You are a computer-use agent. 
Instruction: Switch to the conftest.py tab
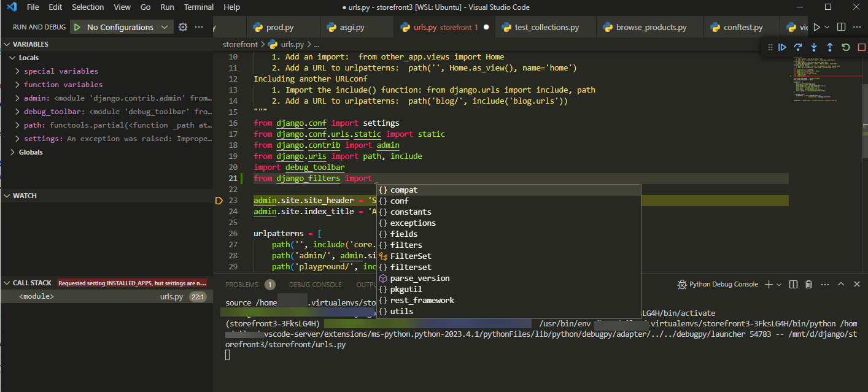click(x=742, y=28)
